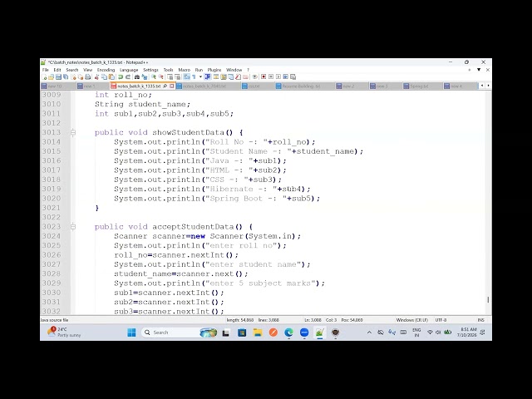The width and height of the screenshot is (532, 399).
Task: Open File Explorer from taskbar
Action: click(x=258, y=332)
